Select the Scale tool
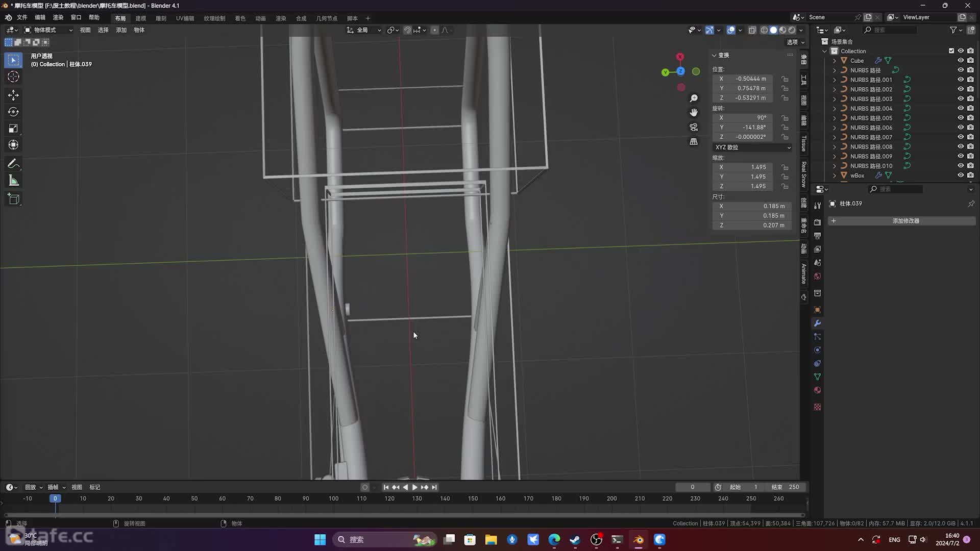The height and width of the screenshot is (551, 980). click(13, 129)
